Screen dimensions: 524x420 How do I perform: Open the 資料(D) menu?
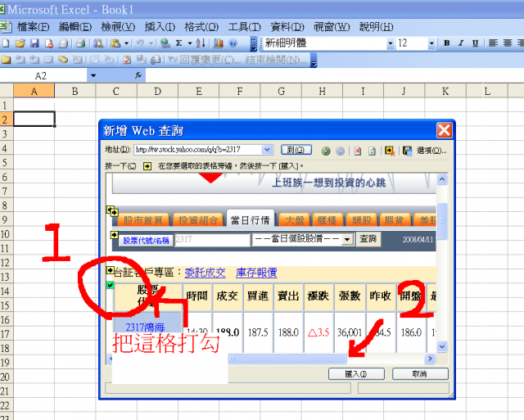pos(287,27)
